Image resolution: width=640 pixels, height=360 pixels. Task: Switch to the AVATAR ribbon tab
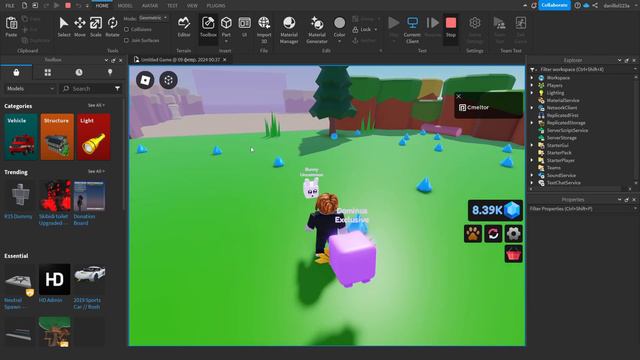(150, 6)
